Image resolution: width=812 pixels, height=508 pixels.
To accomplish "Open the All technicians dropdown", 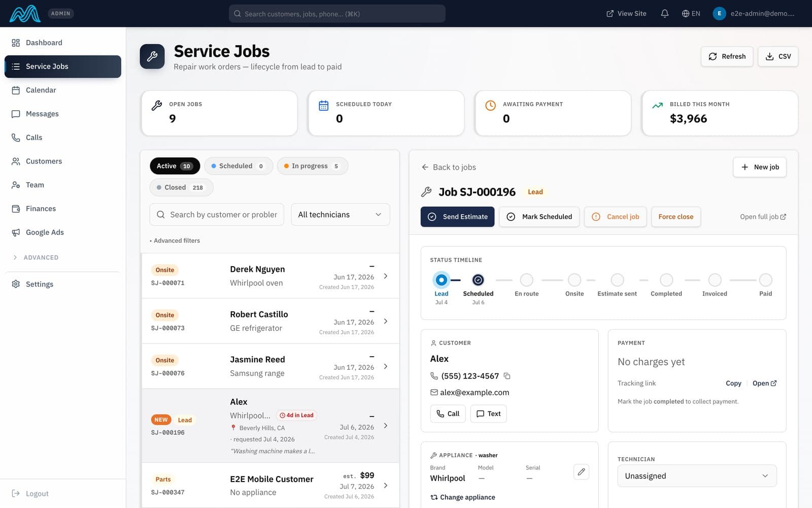I will click(x=341, y=214).
